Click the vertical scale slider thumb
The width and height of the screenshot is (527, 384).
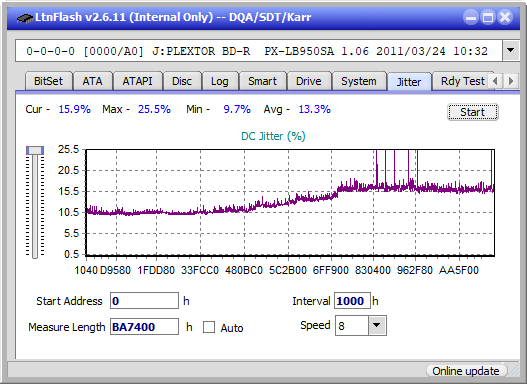click(35, 150)
